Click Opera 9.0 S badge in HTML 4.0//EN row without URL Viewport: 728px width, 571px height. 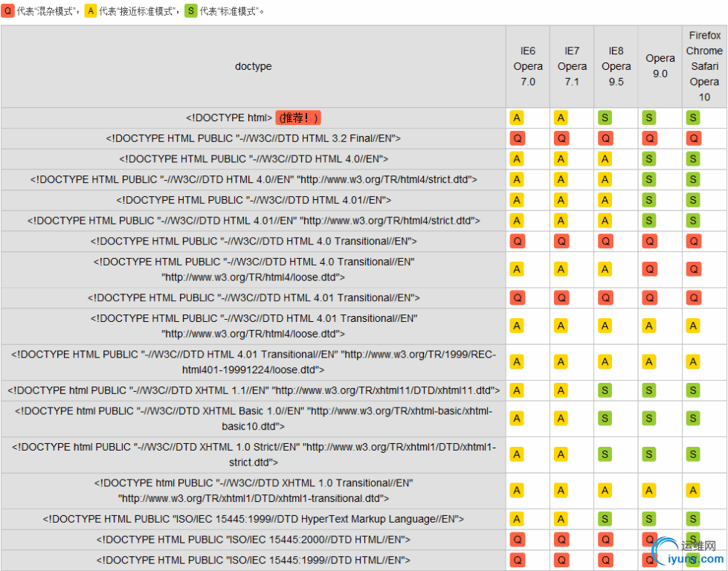coord(649,159)
